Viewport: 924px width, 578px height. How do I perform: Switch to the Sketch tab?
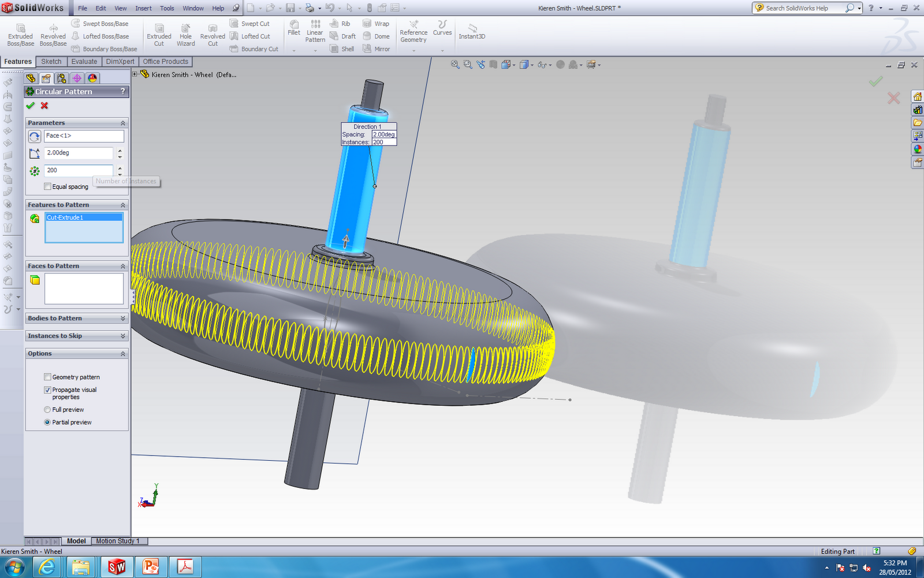point(51,61)
